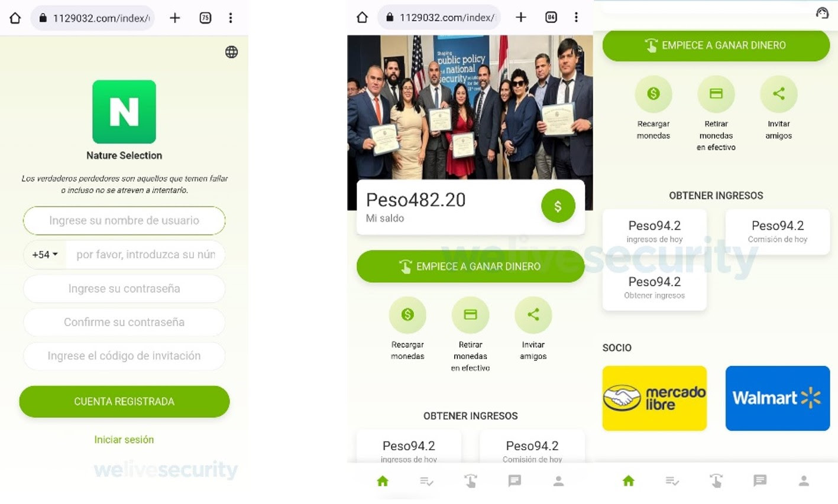838x504 pixels.
Task: Click the globe language icon
Action: tap(231, 52)
